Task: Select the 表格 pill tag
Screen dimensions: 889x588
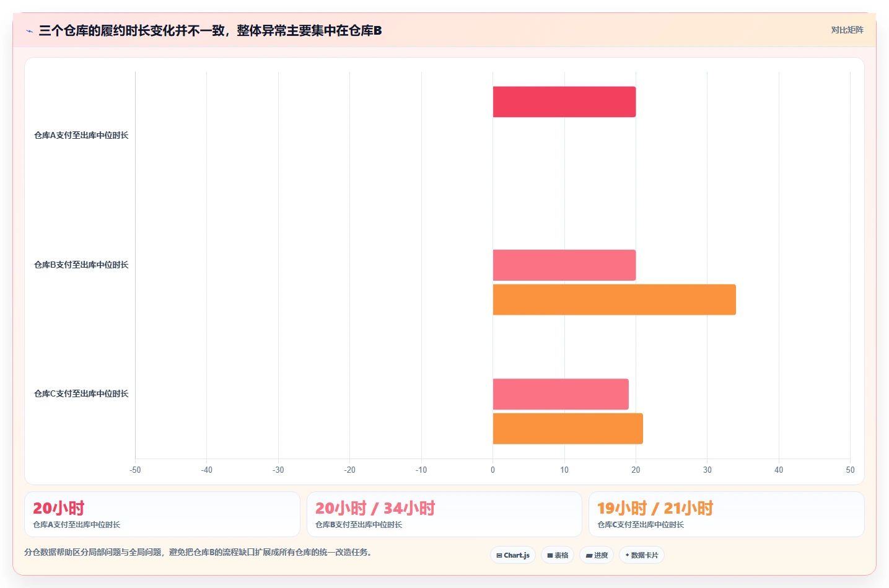Action: pyautogui.click(x=558, y=555)
